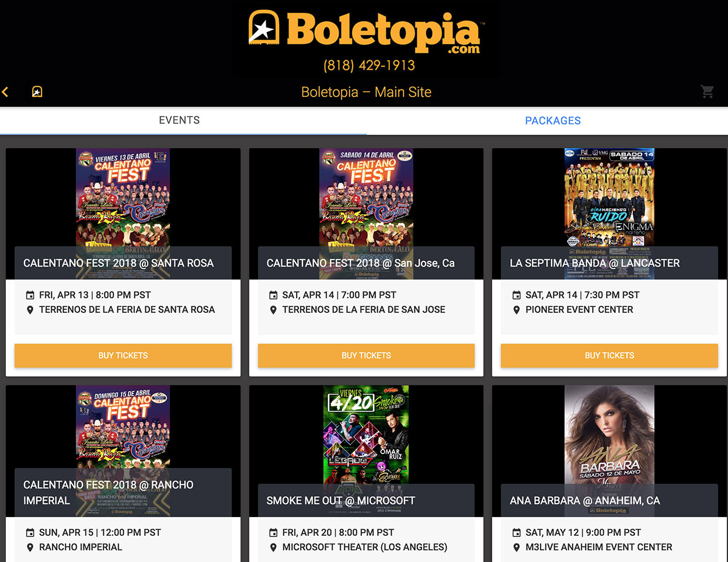Click the back arrow icon

tap(5, 92)
